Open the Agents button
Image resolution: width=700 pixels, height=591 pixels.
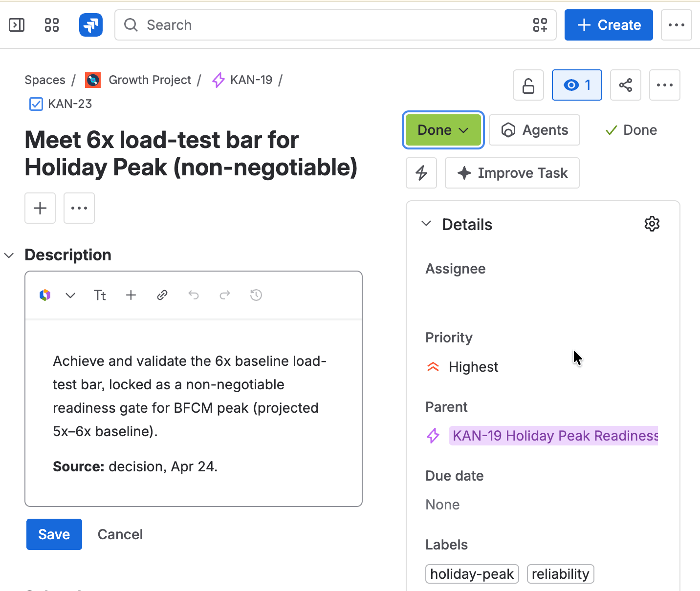(x=535, y=130)
